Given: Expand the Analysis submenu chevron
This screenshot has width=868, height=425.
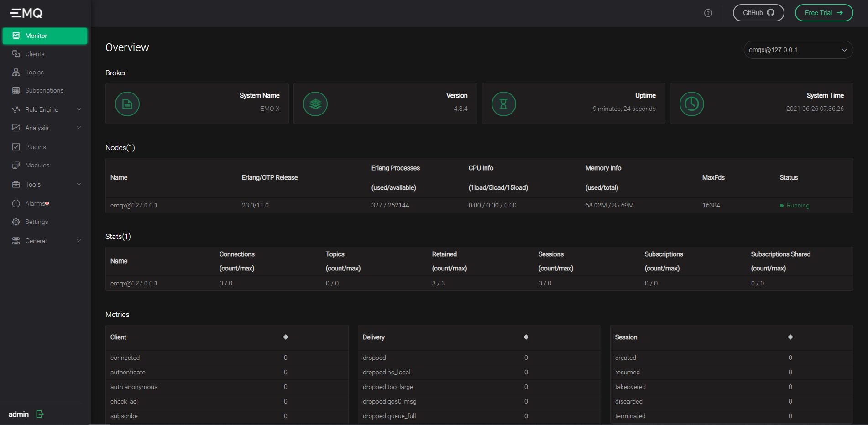Looking at the screenshot, I should [x=79, y=128].
